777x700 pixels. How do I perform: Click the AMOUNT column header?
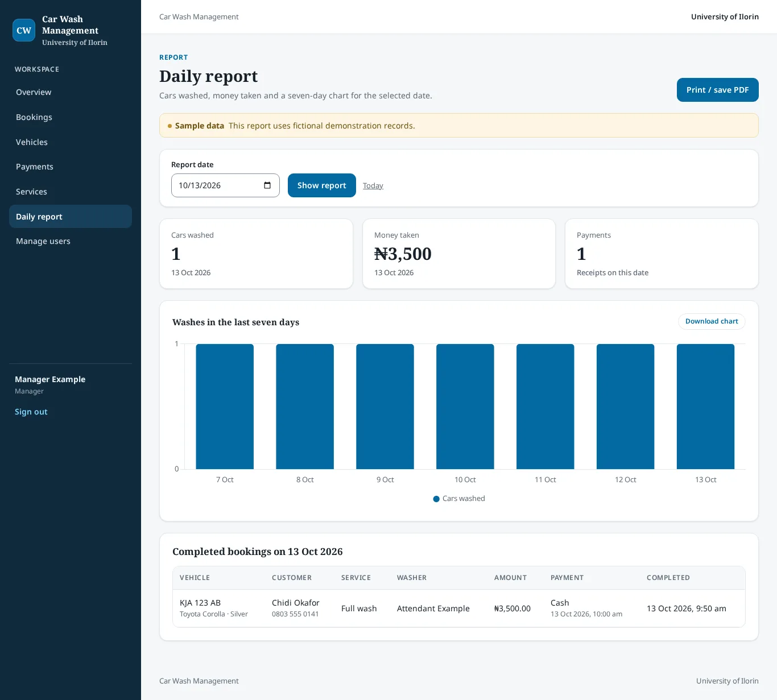(x=511, y=578)
